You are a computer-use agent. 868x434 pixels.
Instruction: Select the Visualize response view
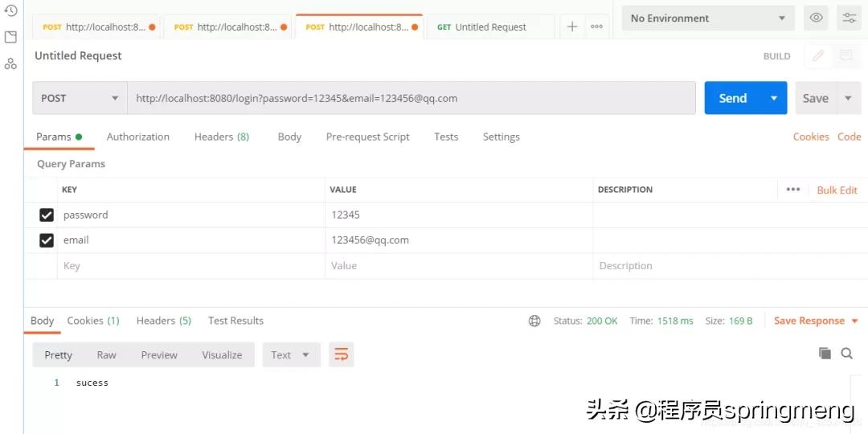[x=222, y=355]
